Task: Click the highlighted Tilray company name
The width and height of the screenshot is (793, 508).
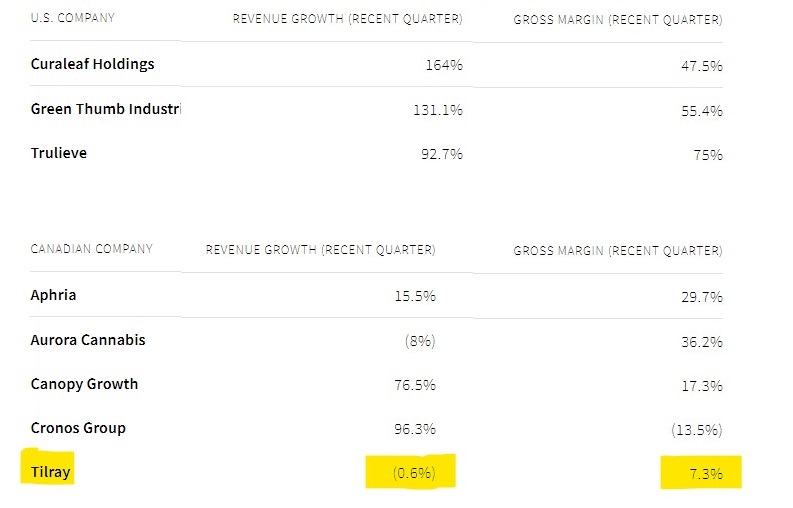Action: (50, 472)
